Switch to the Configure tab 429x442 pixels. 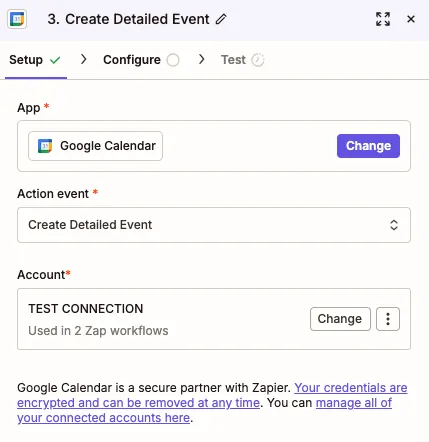pos(141,60)
